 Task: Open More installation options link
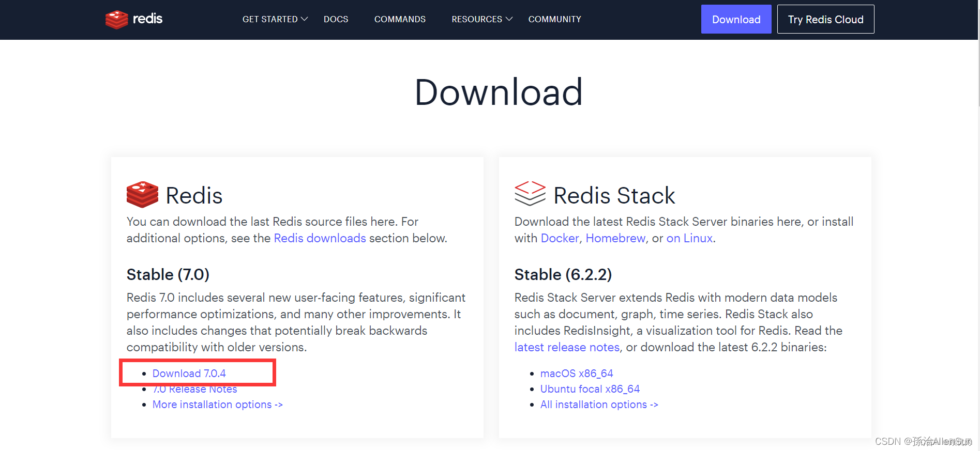[218, 405]
